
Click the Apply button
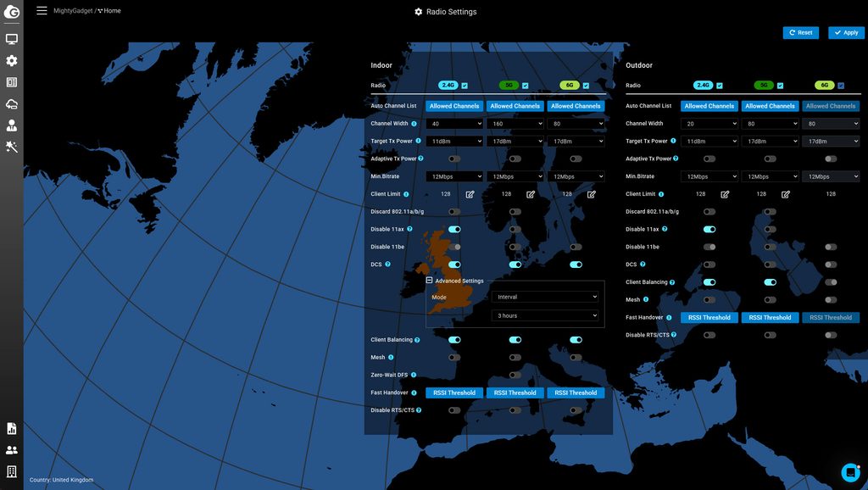coord(846,33)
